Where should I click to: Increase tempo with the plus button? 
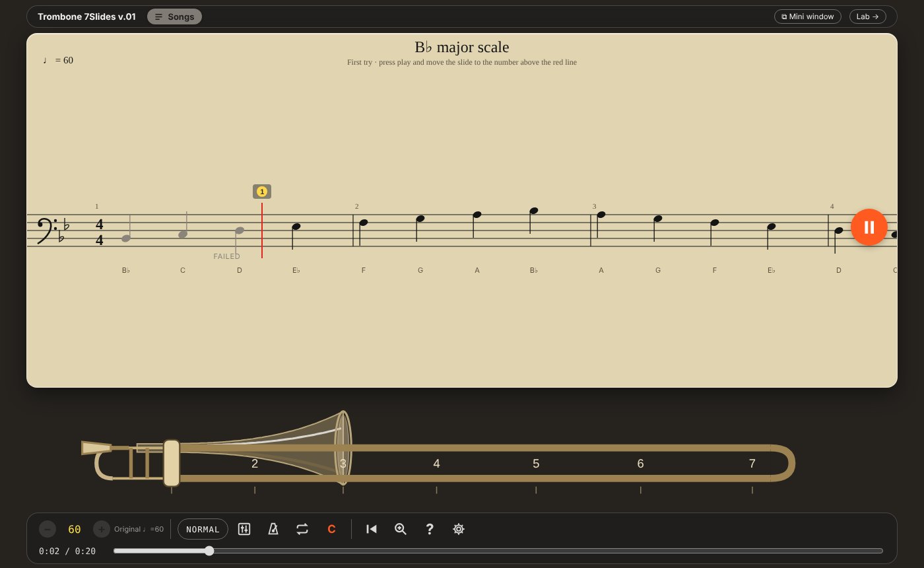(x=102, y=529)
